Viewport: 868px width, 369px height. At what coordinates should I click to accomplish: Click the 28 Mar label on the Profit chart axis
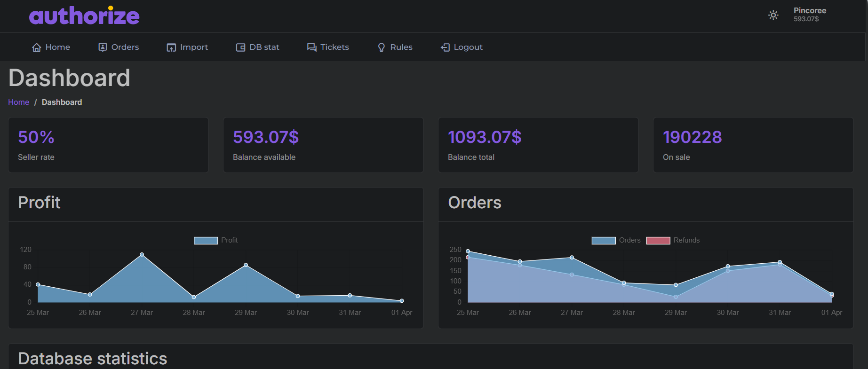tap(194, 313)
